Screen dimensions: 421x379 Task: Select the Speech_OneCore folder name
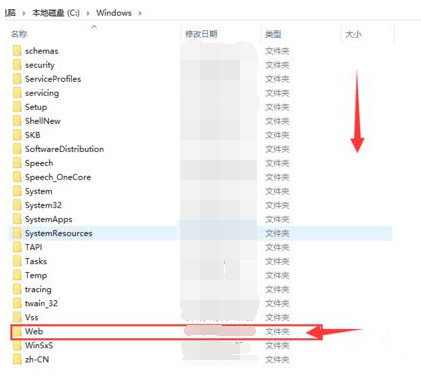tap(58, 177)
